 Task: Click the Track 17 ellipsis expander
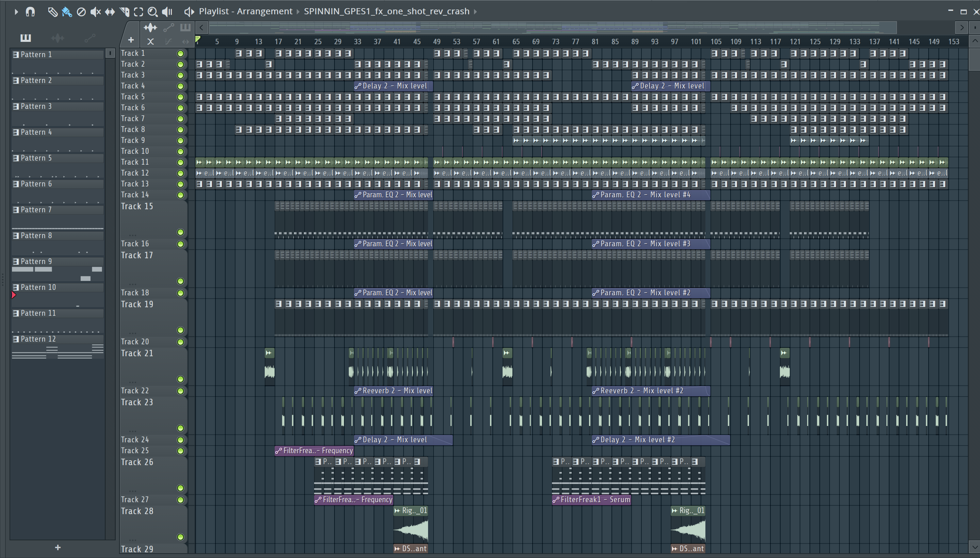pyautogui.click(x=133, y=284)
